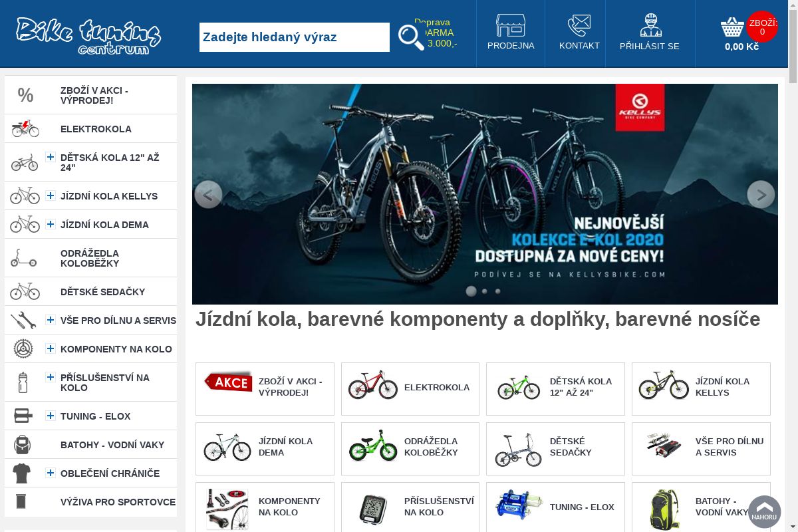Expand the Tuning - Elox sidebar category

(x=51, y=416)
